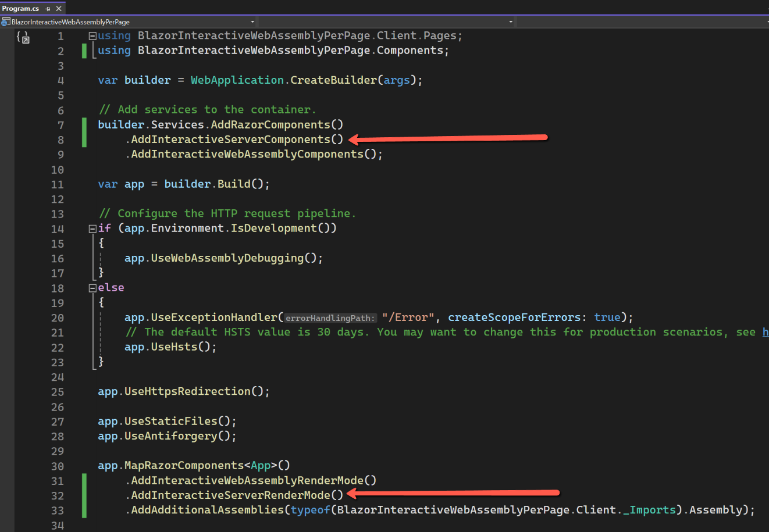
Task: Follow the link in HSTS comment
Action: pos(765,332)
